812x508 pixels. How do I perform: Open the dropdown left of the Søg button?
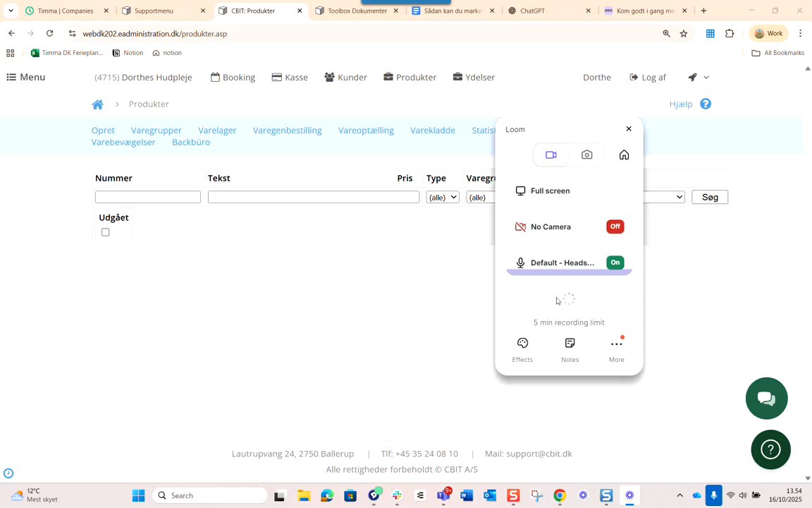[x=664, y=197]
